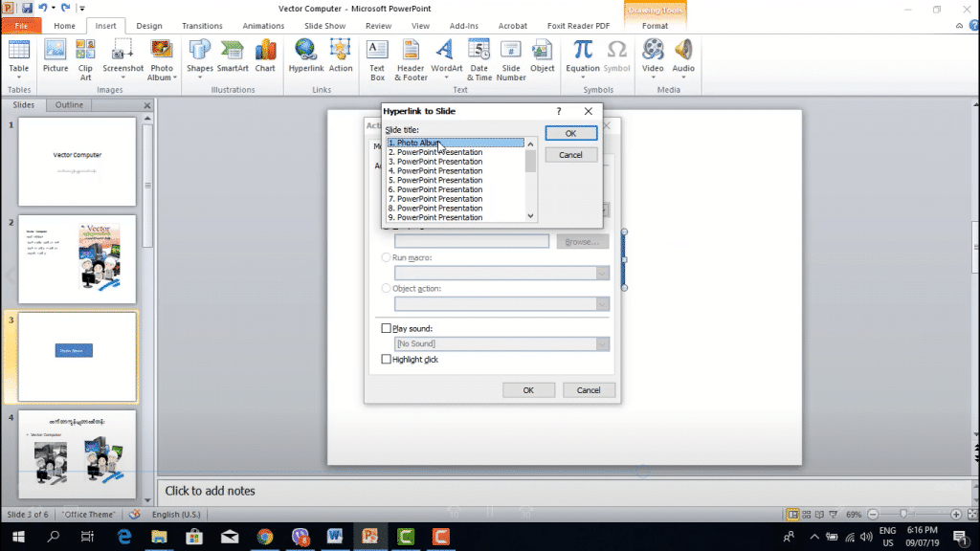
Task: Open the WordArt gallery
Action: [446, 59]
